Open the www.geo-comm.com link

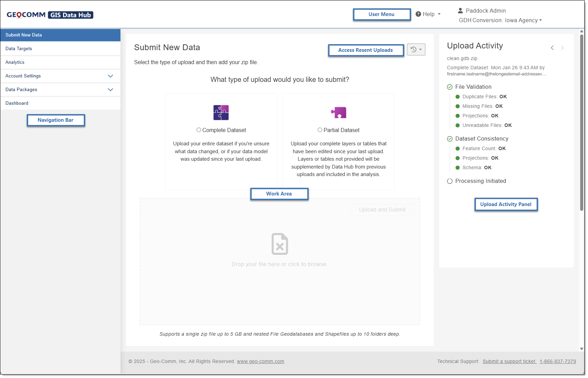click(x=260, y=362)
